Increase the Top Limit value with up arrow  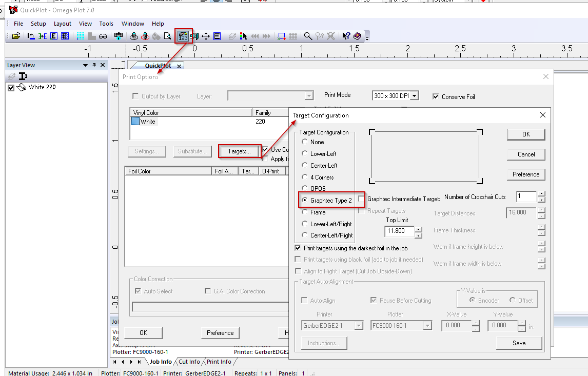419,229
